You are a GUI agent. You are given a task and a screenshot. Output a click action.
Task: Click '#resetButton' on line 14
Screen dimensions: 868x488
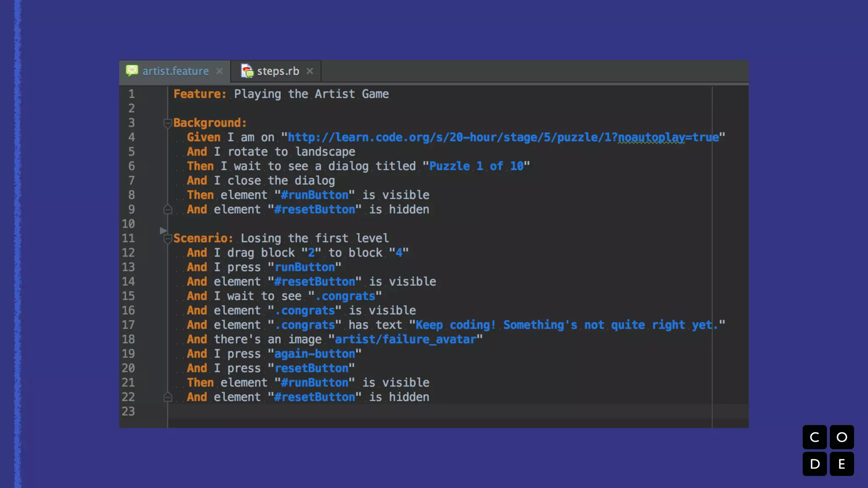tap(314, 282)
